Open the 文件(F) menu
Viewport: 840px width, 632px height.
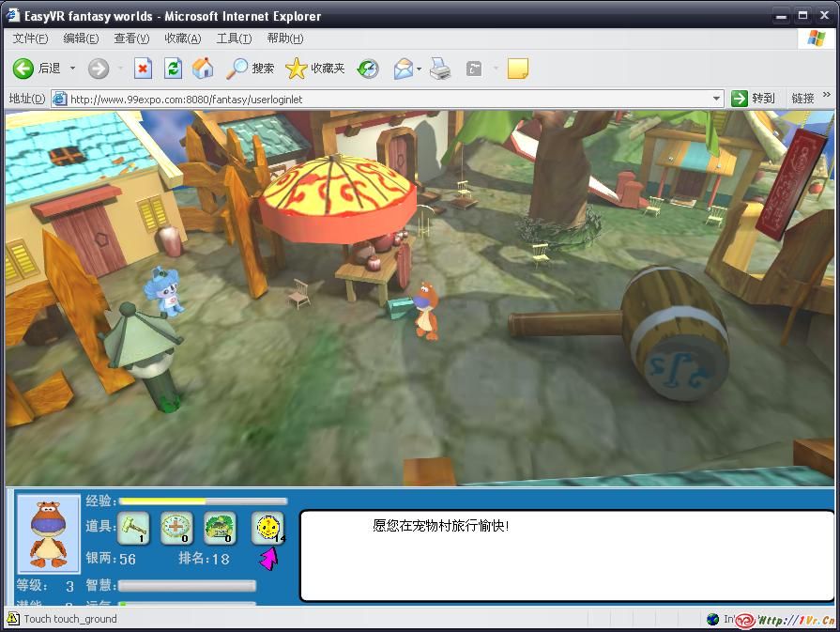point(30,39)
